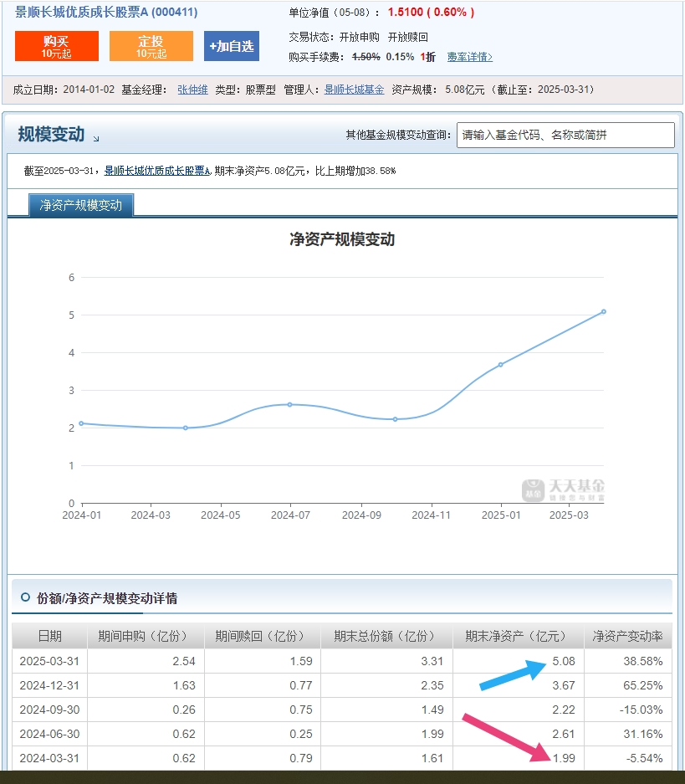
Task: Click net asset value 5.08 in the 2025-03-31 row
Action: pos(564,661)
